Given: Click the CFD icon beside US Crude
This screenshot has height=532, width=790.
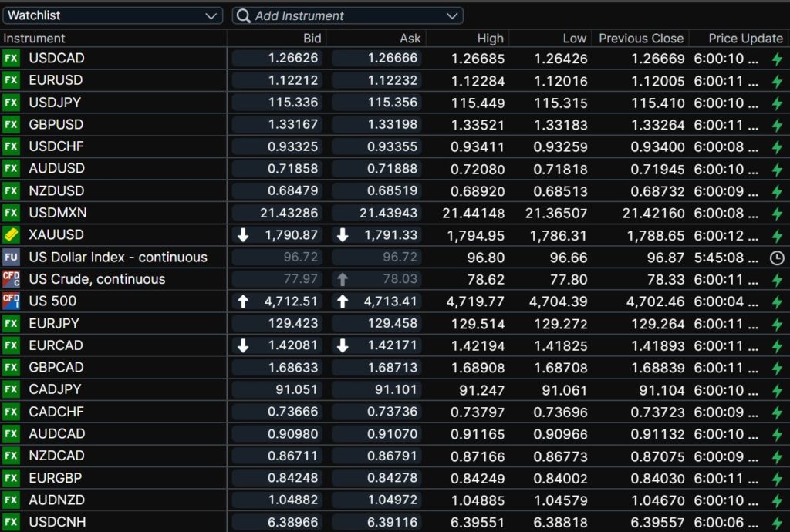Looking at the screenshot, I should pos(11,279).
